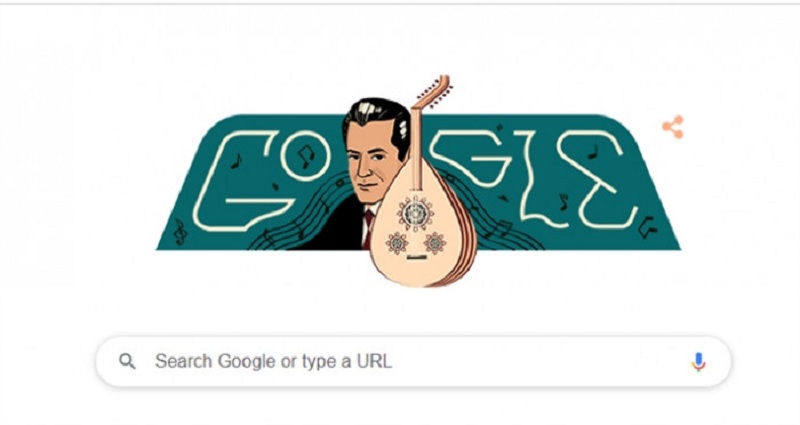Click the treble clef on the doodle banner
The width and height of the screenshot is (800, 425).
(180, 231)
